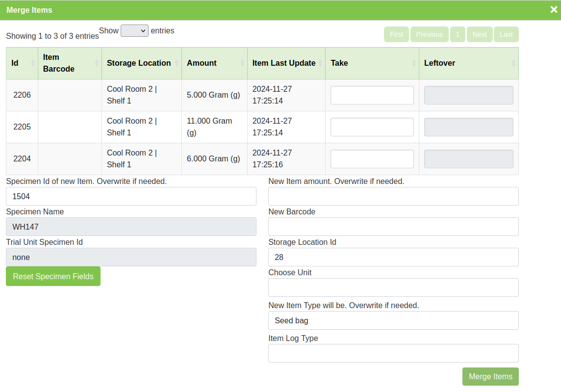
Task: Click the Take field for item 2206
Action: [x=372, y=95]
